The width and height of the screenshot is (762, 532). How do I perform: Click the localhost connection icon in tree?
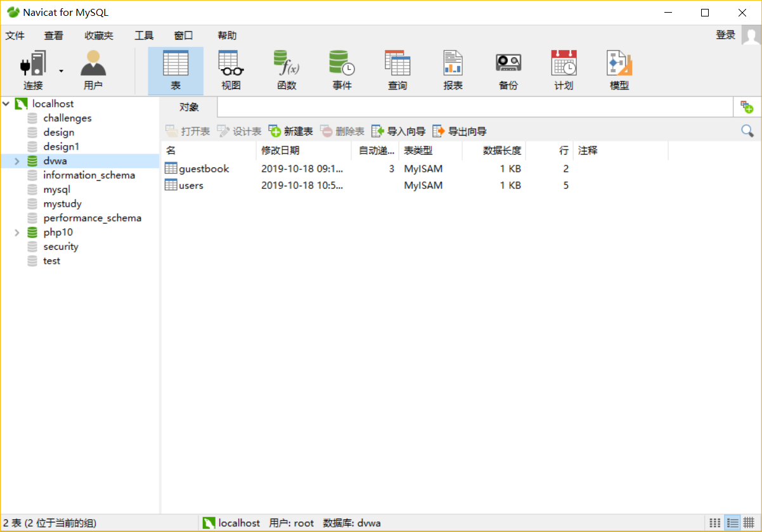coord(21,104)
